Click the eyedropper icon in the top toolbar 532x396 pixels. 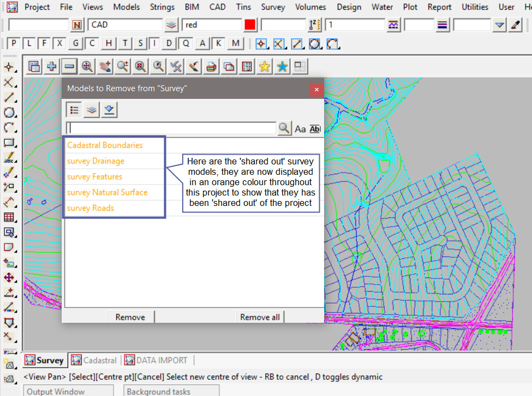(516, 25)
